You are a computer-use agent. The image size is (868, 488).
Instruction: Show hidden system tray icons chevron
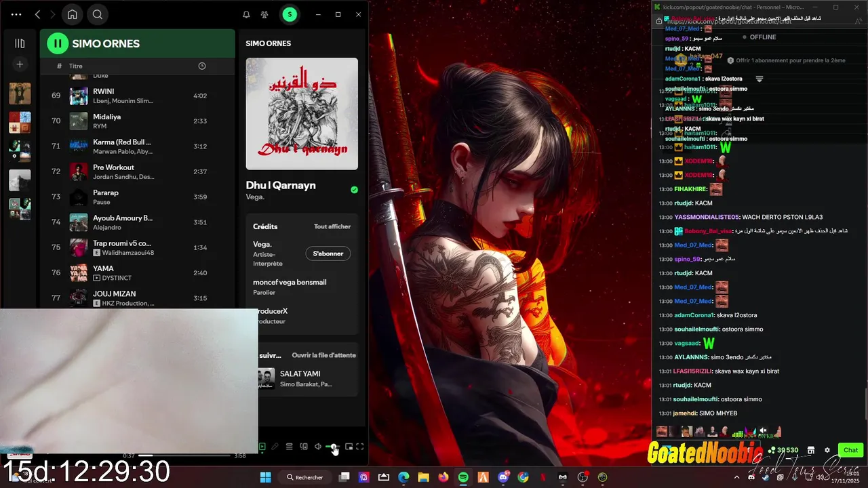[x=737, y=477]
